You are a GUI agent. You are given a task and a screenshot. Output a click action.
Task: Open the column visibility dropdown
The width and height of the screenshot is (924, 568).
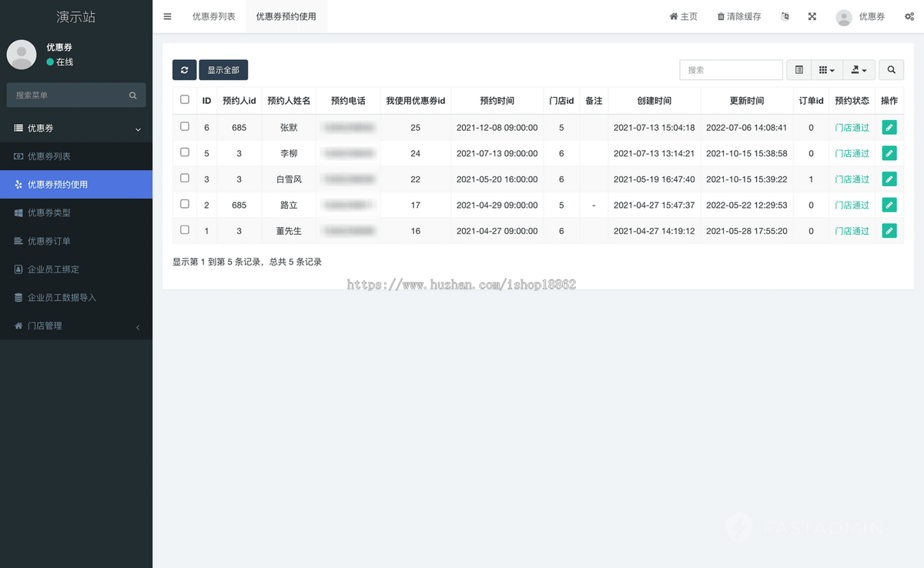pyautogui.click(x=826, y=69)
